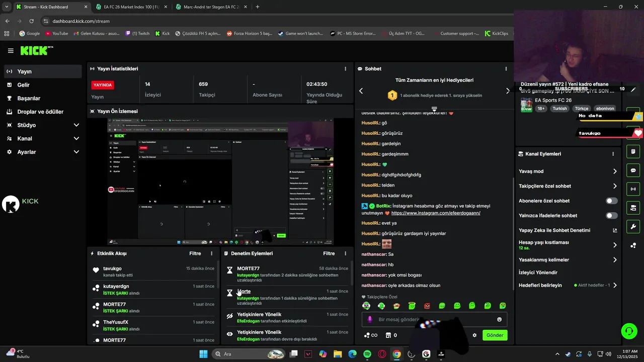Click the chat message input field
This screenshot has height=362, width=644.
434,319
